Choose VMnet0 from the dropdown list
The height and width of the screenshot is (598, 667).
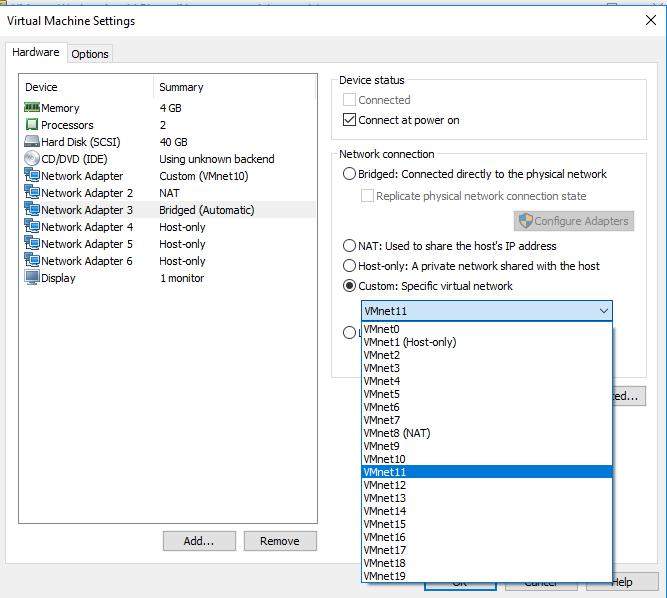pyautogui.click(x=487, y=329)
